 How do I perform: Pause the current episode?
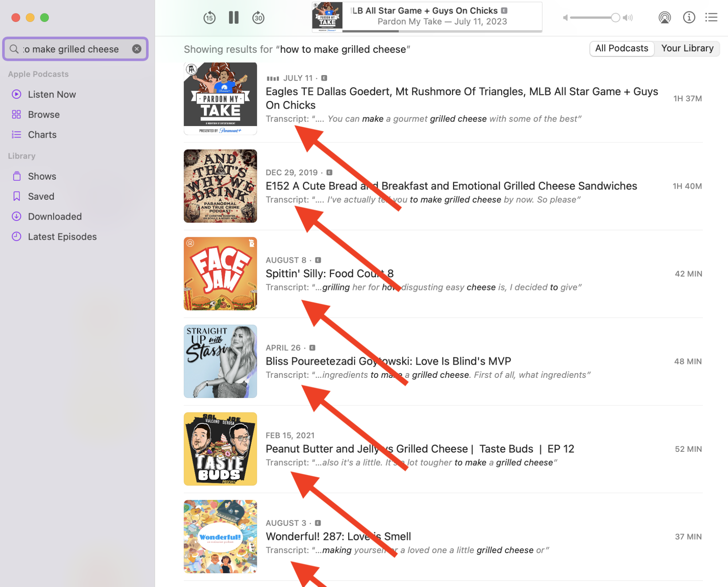pos(234,17)
